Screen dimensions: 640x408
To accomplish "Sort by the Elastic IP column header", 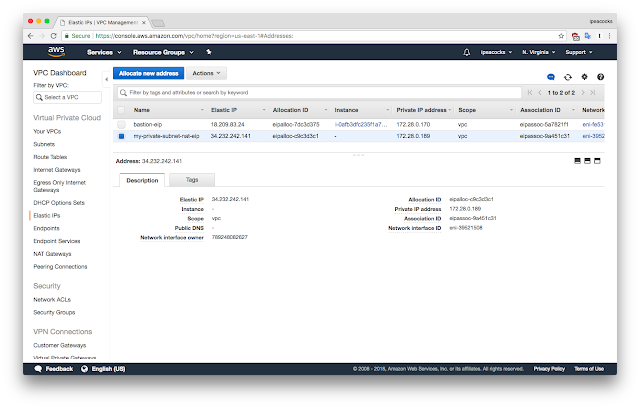I will coord(224,110).
